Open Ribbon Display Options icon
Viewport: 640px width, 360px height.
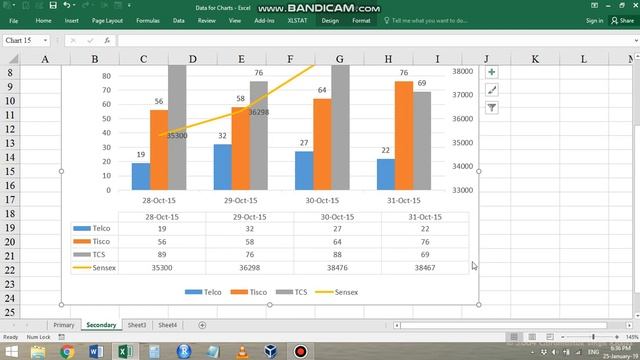[x=594, y=5]
